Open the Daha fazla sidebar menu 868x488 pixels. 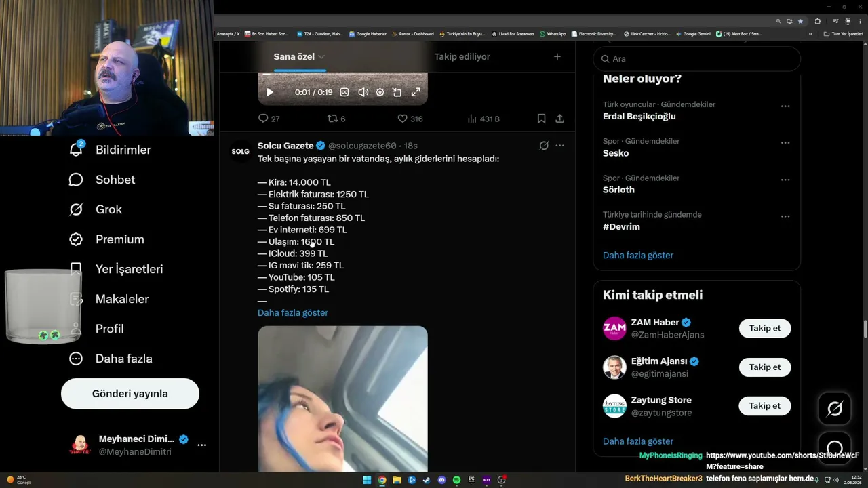(111, 359)
